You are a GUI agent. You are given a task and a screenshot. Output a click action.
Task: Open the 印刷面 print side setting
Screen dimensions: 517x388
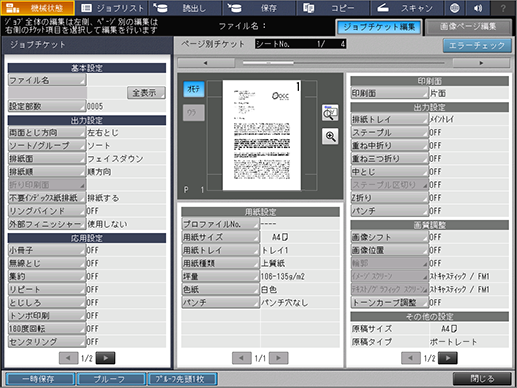pyautogui.click(x=390, y=93)
